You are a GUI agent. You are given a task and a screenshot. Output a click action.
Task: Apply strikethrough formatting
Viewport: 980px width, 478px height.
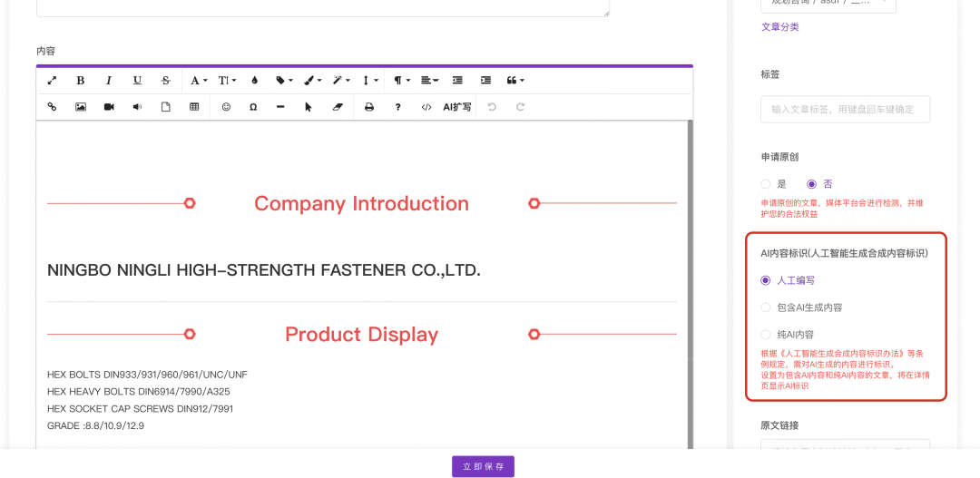point(166,81)
